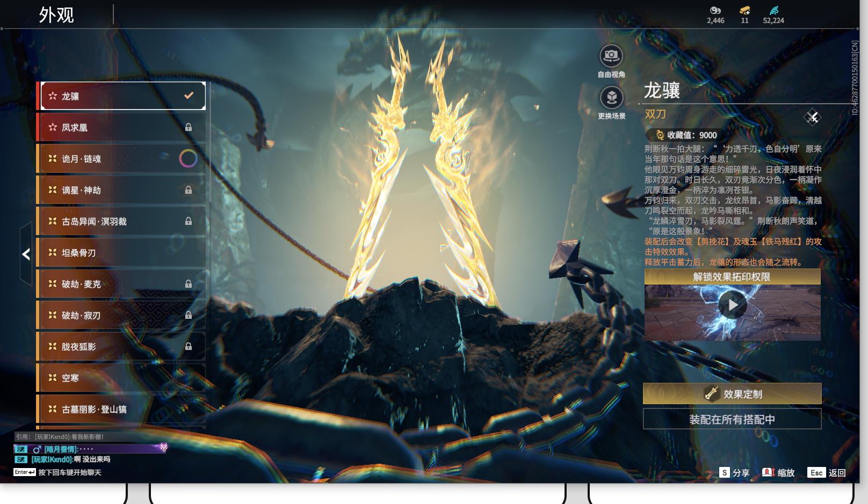This screenshot has height=504, width=868.
Task: Click the male symbol in chat
Action: click(x=37, y=449)
